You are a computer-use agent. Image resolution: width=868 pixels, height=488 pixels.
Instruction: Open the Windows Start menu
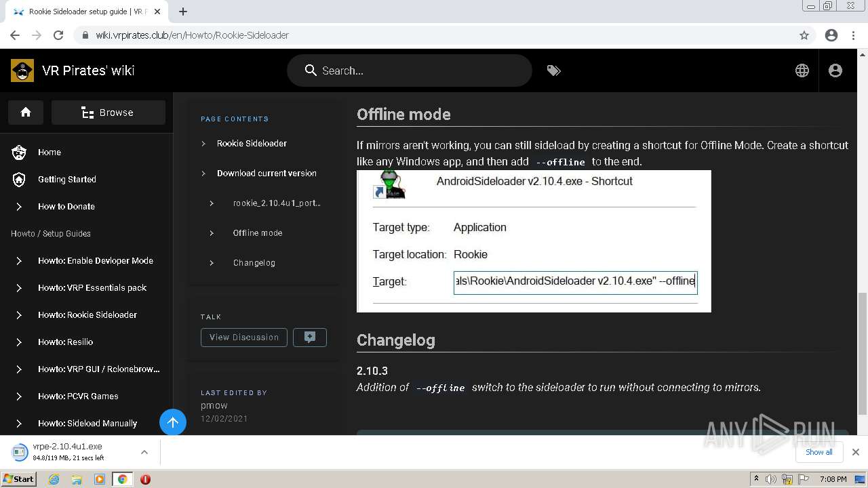coord(18,479)
